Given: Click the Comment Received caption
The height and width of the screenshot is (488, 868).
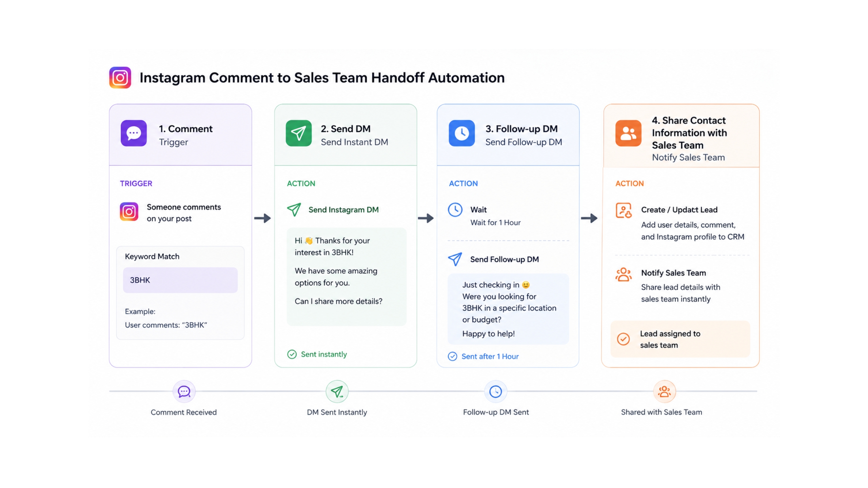Looking at the screenshot, I should 184,412.
